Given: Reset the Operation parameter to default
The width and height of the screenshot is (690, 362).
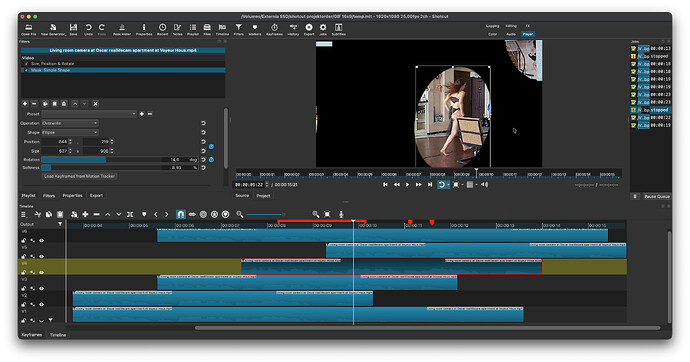Looking at the screenshot, I should coord(203,124).
